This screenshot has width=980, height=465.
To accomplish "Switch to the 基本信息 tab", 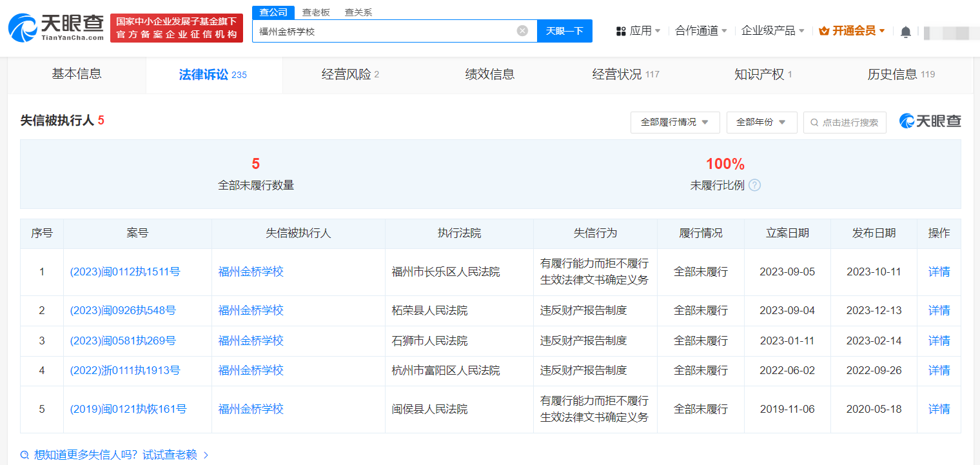I will 77,74.
